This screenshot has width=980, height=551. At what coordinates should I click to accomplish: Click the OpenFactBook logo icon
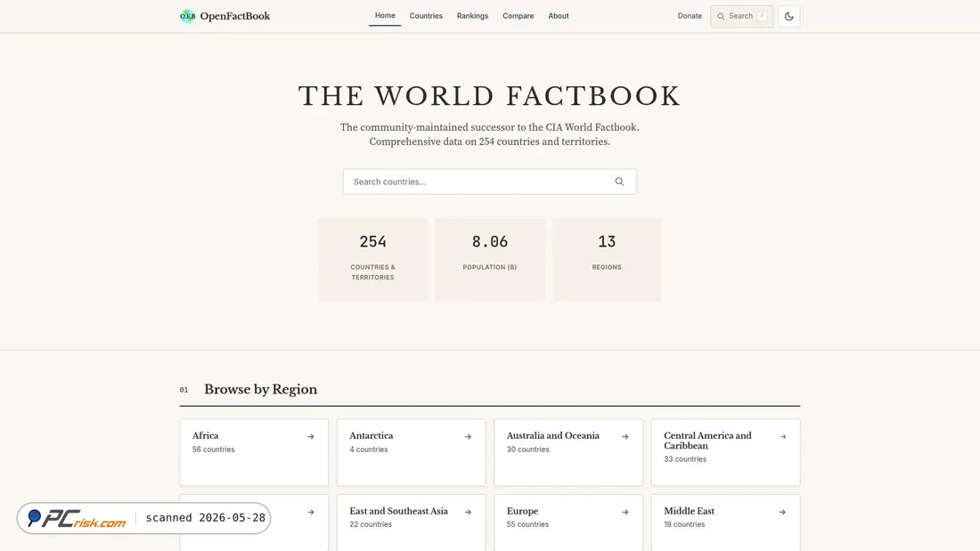pos(187,16)
